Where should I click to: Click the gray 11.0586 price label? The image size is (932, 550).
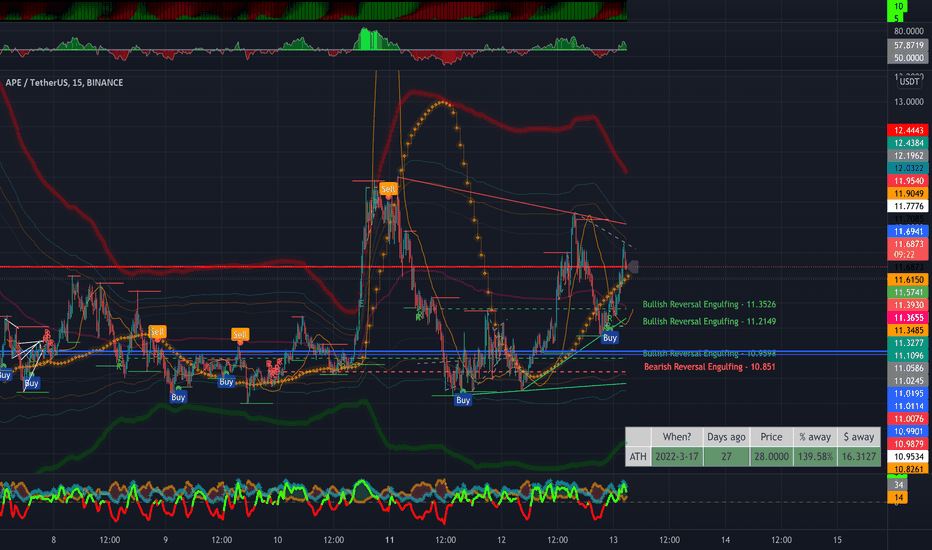(908, 368)
